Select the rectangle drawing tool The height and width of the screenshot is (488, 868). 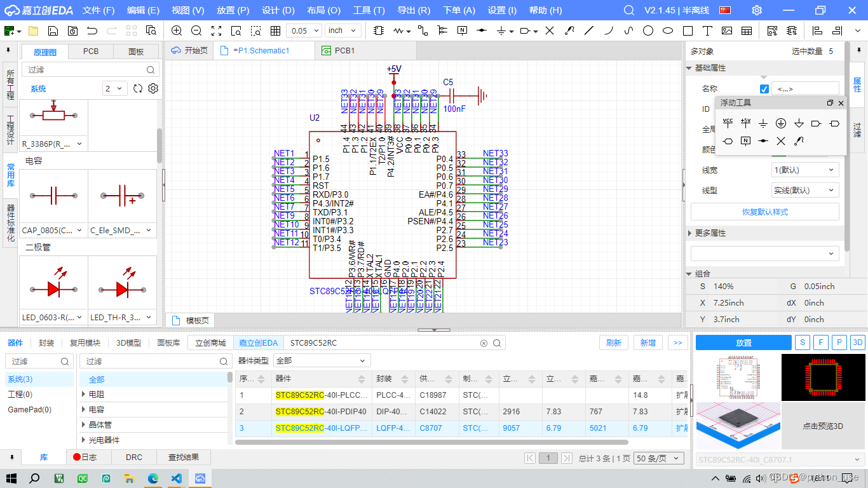coord(688,30)
